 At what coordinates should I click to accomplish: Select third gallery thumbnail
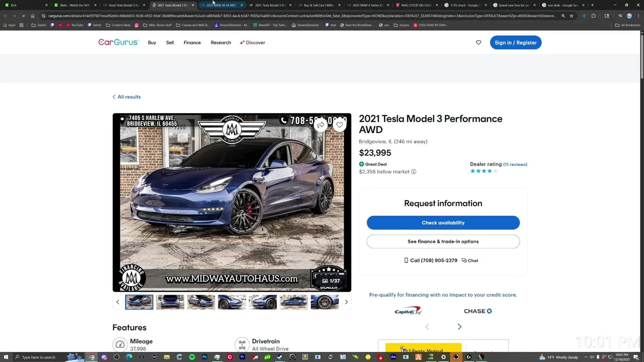click(x=201, y=302)
